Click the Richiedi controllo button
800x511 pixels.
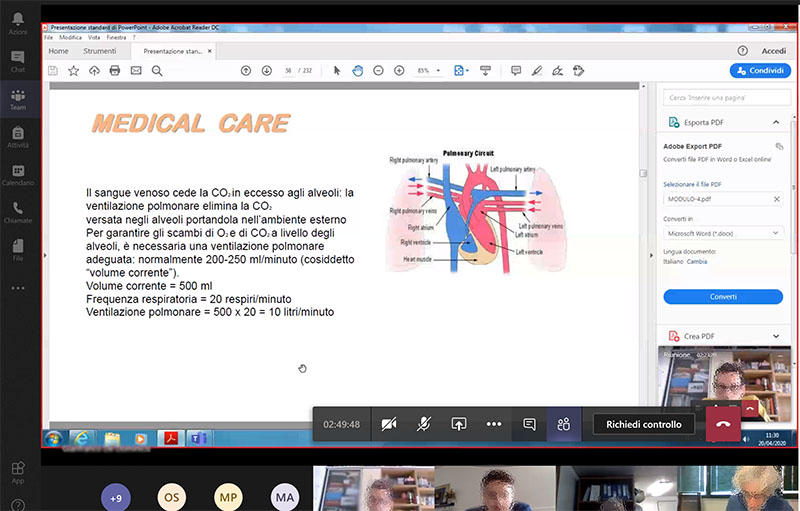coord(644,424)
